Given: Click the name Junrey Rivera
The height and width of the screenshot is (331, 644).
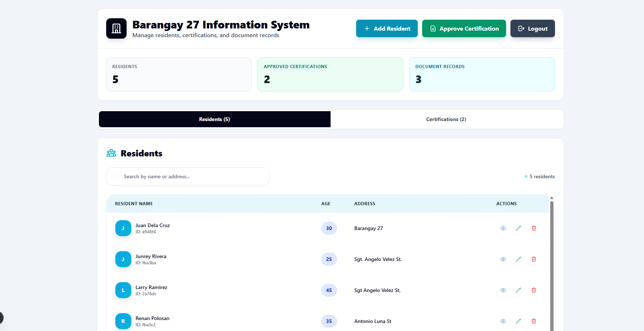Looking at the screenshot, I should coord(151,256).
